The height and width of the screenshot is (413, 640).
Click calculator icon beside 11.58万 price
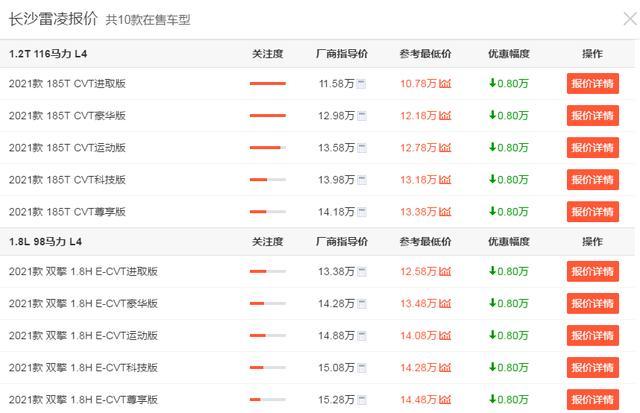[x=361, y=83]
